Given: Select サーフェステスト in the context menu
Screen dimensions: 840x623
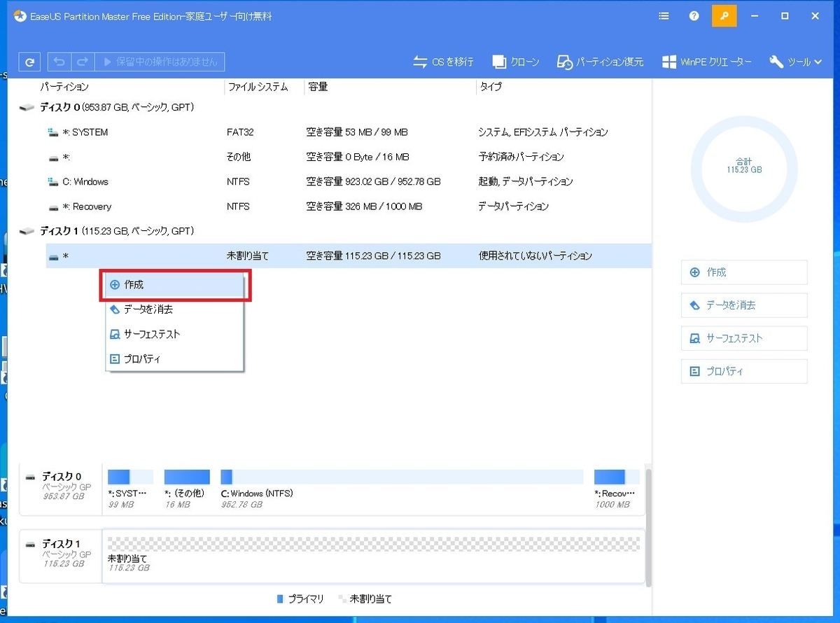Looking at the screenshot, I should pyautogui.click(x=174, y=334).
